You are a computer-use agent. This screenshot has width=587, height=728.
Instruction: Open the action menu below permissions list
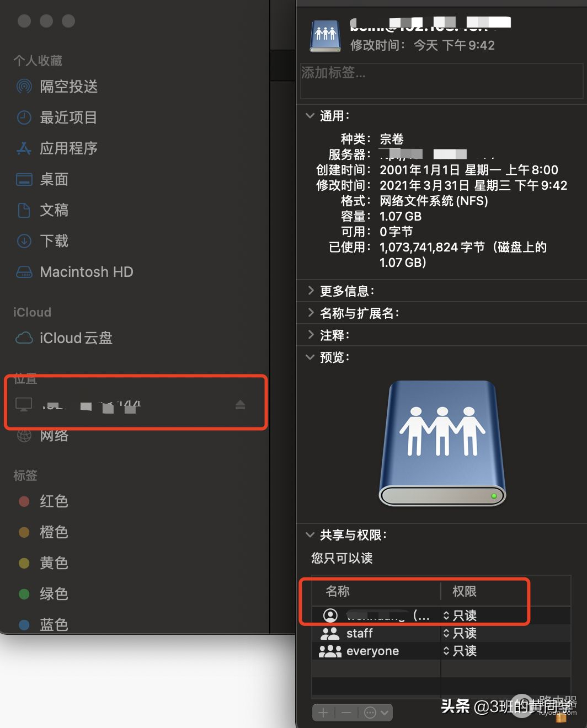[x=377, y=713]
